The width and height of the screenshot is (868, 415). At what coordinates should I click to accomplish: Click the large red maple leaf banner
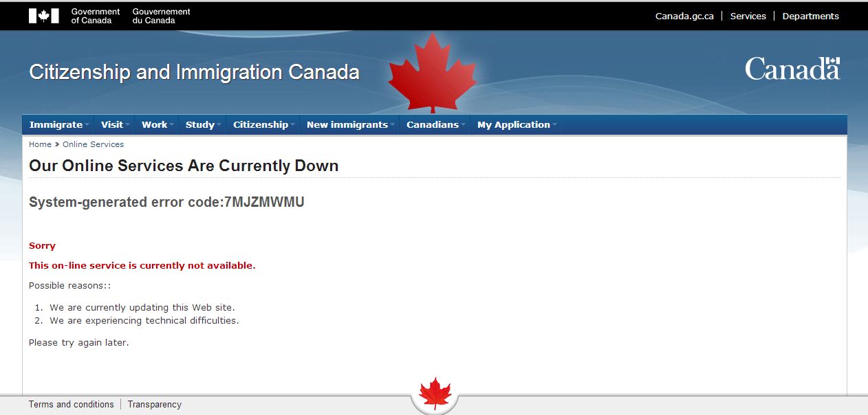pyautogui.click(x=432, y=74)
